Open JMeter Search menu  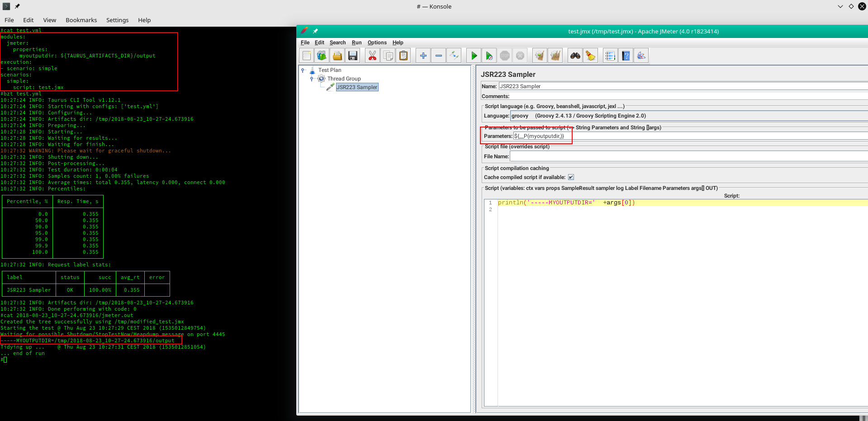coord(337,43)
